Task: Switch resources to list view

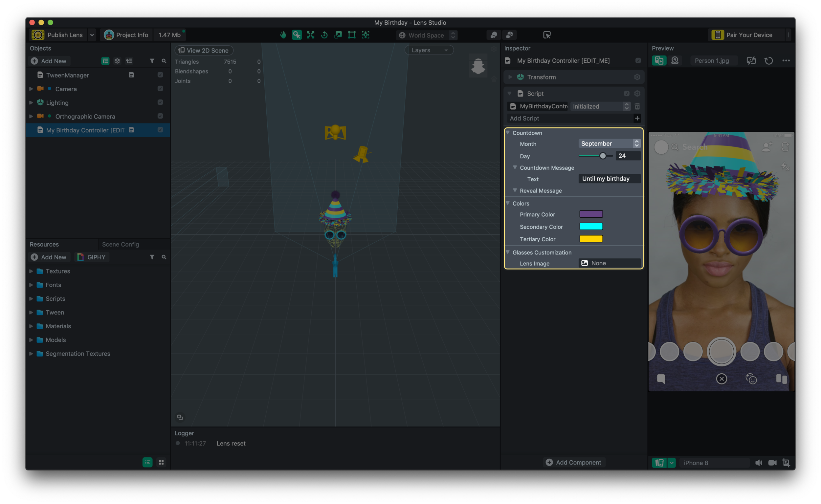Action: tap(147, 462)
